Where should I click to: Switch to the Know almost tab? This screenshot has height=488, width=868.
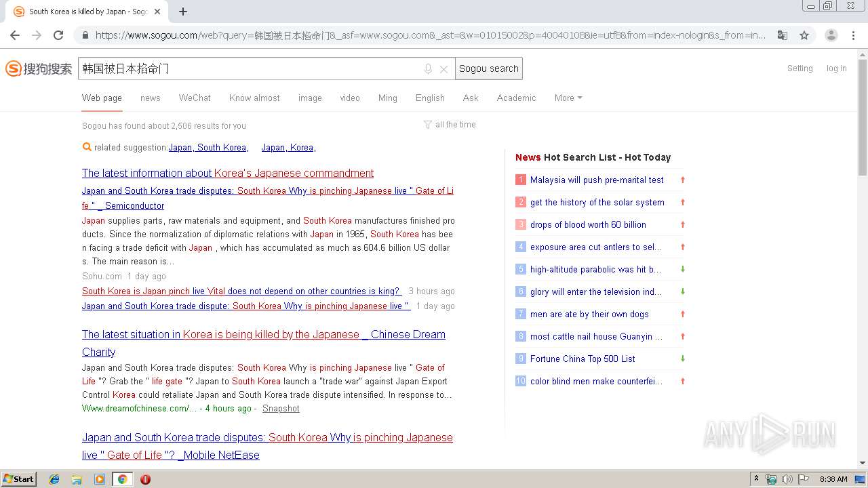(x=254, y=98)
